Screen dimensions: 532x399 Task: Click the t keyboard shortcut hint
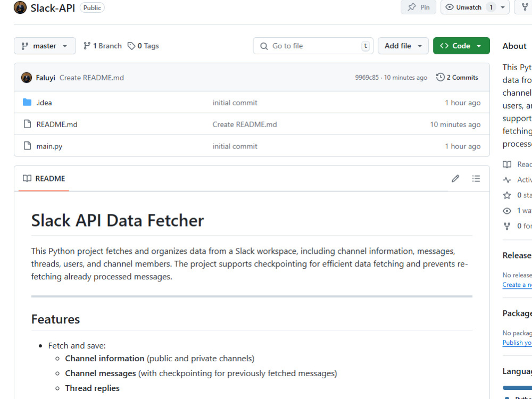365,46
